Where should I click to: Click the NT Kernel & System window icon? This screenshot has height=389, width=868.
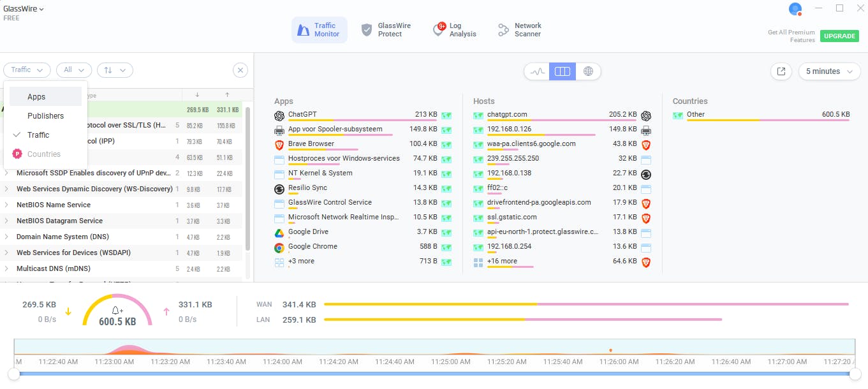(x=279, y=174)
